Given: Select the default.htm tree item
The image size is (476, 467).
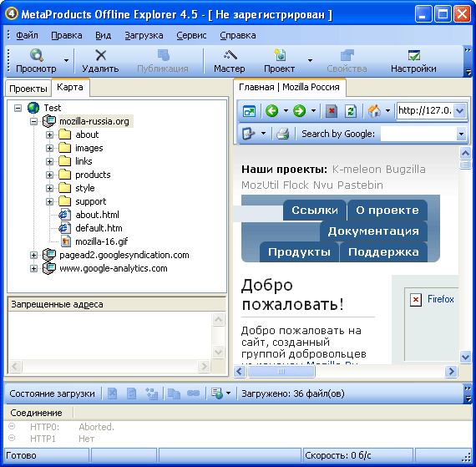Looking at the screenshot, I should click(99, 228).
